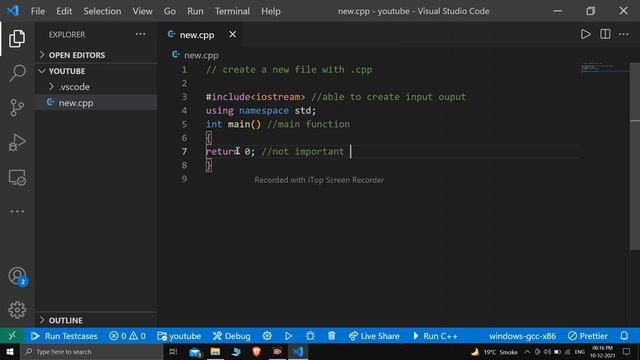Click Debug in the status bar
This screenshot has height=360, width=640.
click(x=231, y=336)
